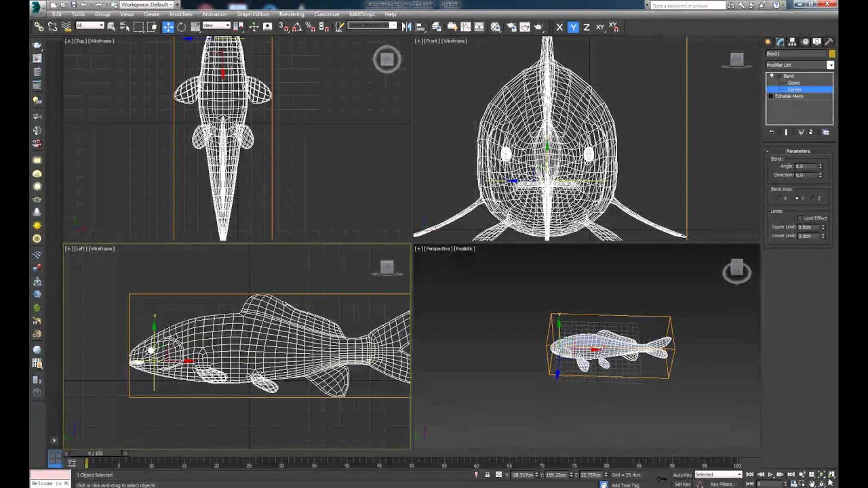Open the MAXScript menu
The image size is (868, 488).
361,14
